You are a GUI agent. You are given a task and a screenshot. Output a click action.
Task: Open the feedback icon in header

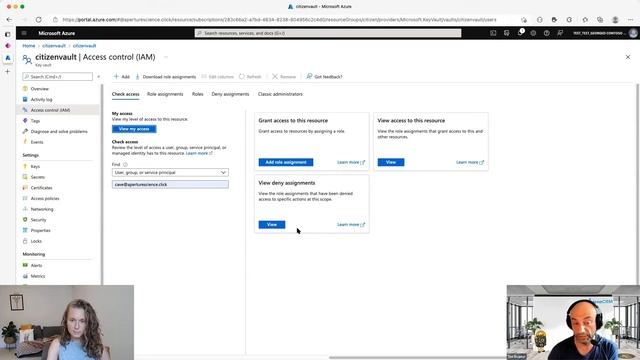point(560,33)
